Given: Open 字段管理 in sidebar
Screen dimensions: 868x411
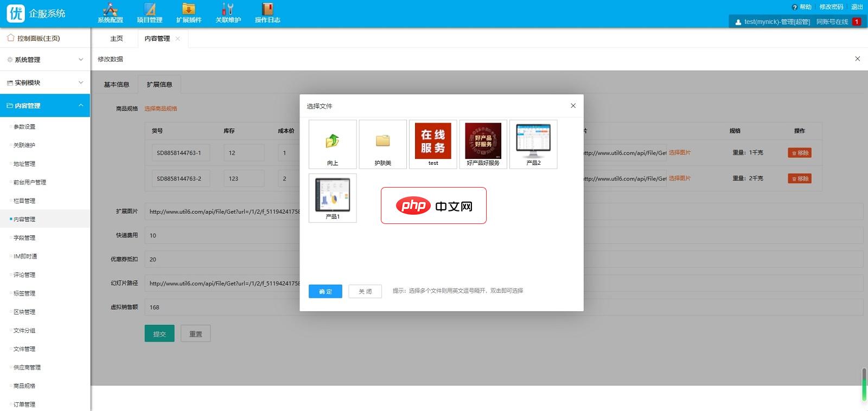Looking at the screenshot, I should (24, 237).
